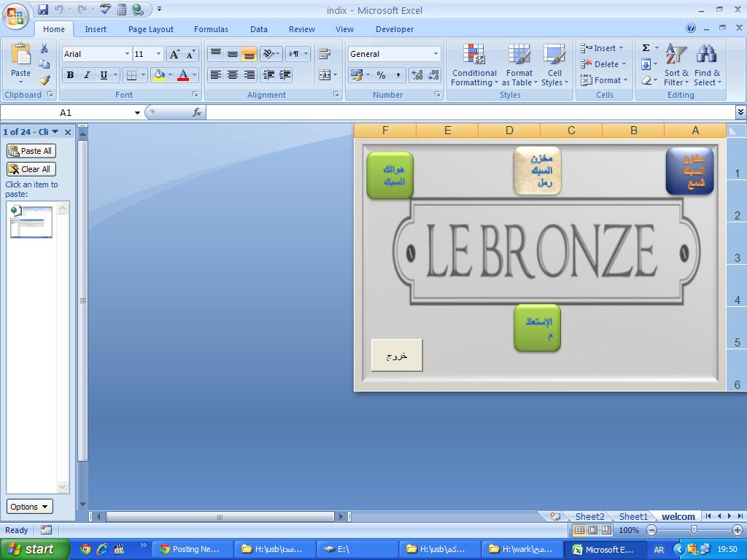Toggle Align Text Left
747x560 pixels.
[x=216, y=75]
